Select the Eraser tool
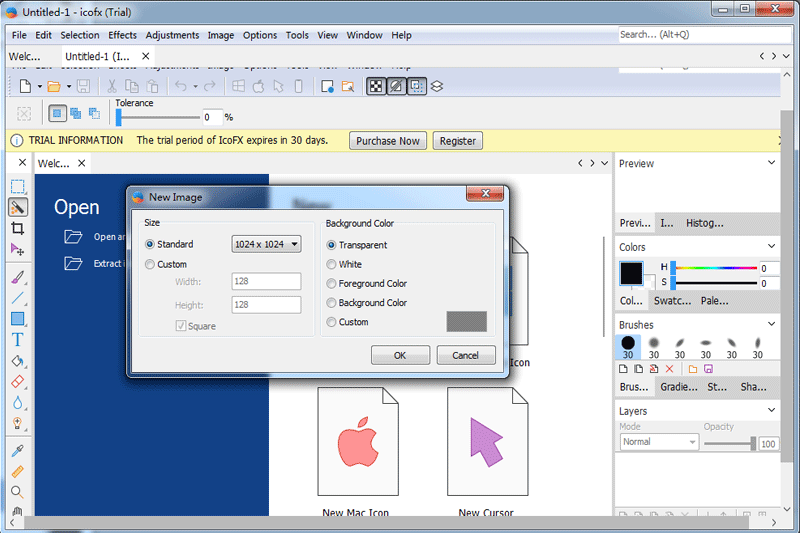This screenshot has height=533, width=800. (18, 382)
